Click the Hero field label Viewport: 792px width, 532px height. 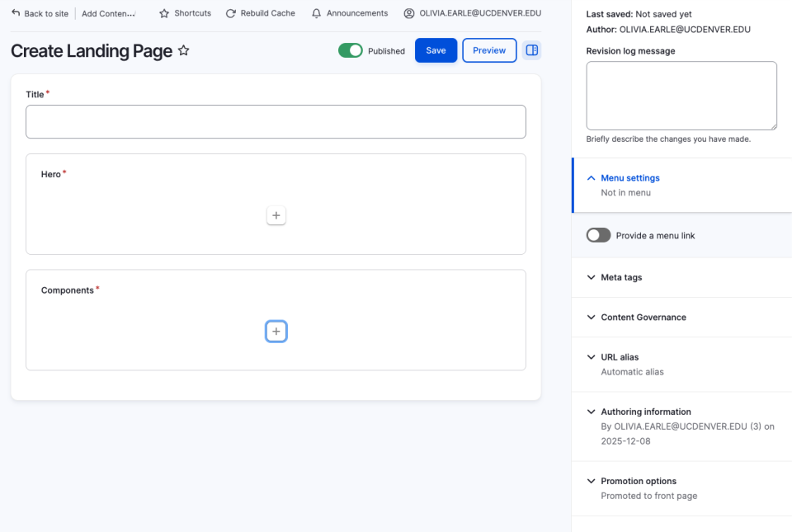[x=51, y=175]
